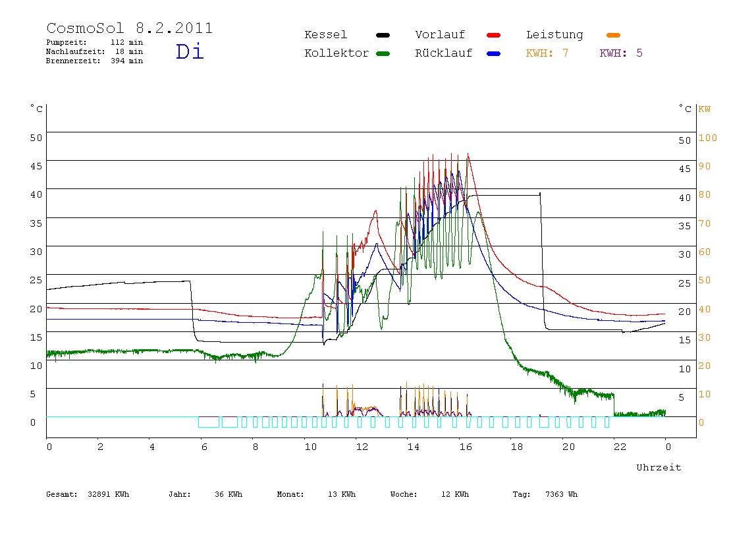
Task: Click the 'Brennerzeit: 394 min' entry
Action: click(x=95, y=61)
